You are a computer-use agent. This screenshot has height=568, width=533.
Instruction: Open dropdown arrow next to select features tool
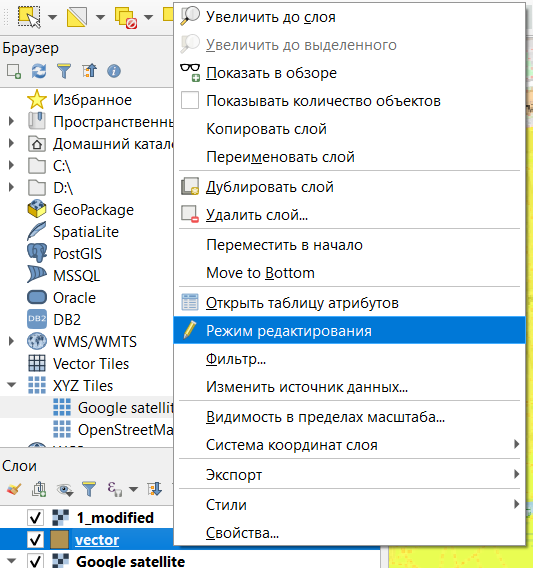(53, 17)
